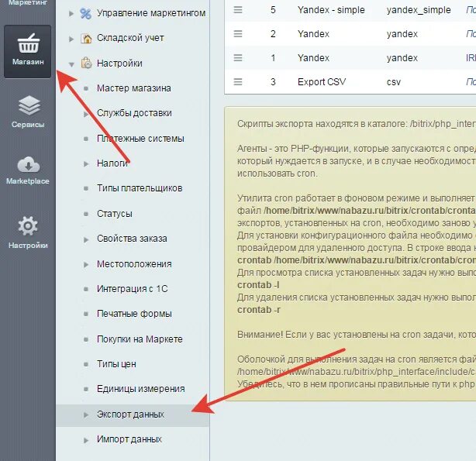Open Единицы измерения menu item

pyautogui.click(x=141, y=389)
